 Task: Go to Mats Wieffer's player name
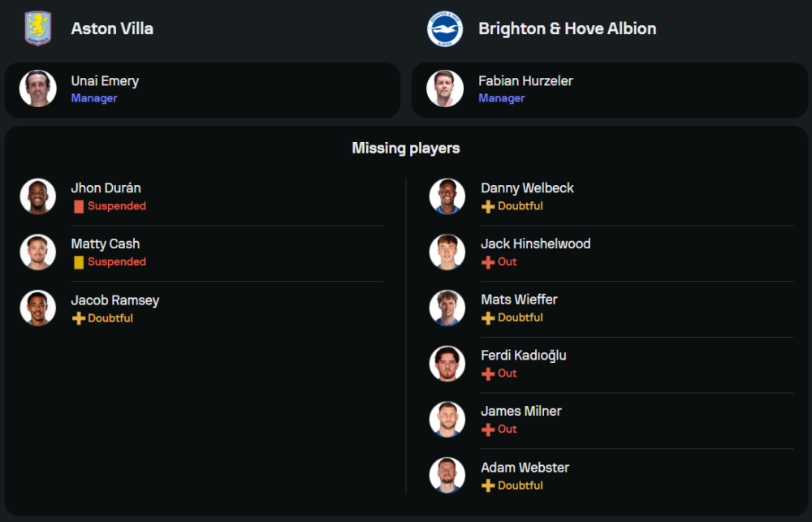(x=519, y=300)
